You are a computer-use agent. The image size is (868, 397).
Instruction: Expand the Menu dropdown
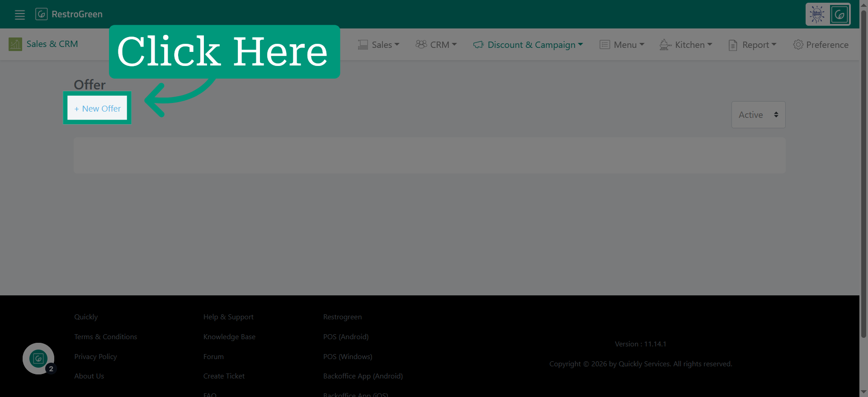(x=629, y=45)
